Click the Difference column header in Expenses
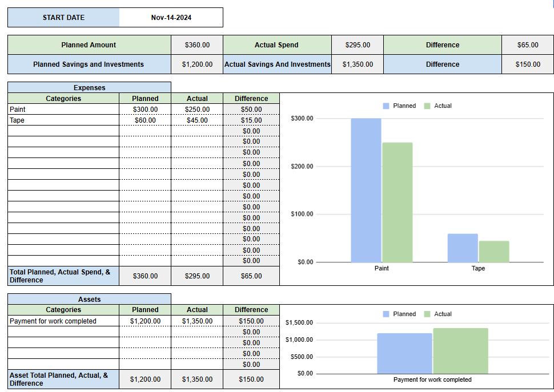 [x=250, y=98]
